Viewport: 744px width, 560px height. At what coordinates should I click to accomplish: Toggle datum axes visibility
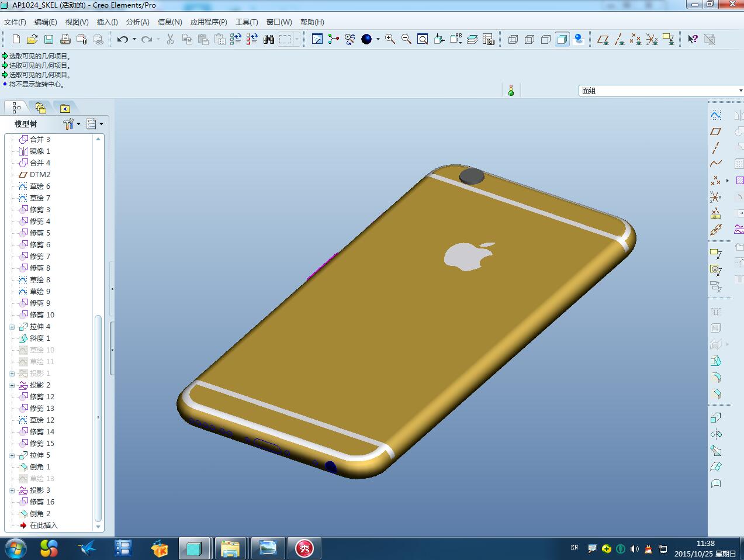pos(620,39)
